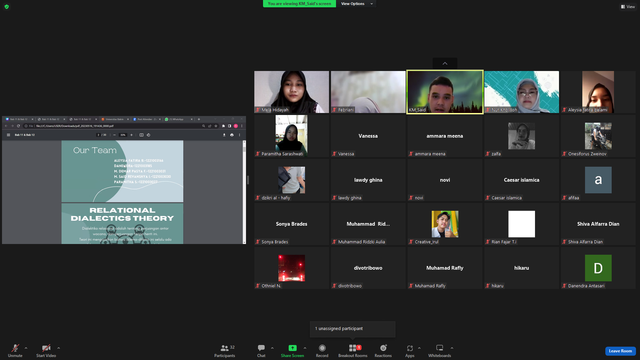Unmute the microphone
This screenshot has width=640, height=360.
coord(15,350)
